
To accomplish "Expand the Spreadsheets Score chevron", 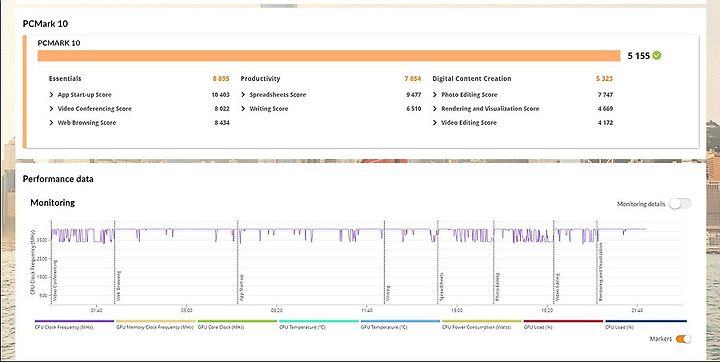I will [x=243, y=95].
